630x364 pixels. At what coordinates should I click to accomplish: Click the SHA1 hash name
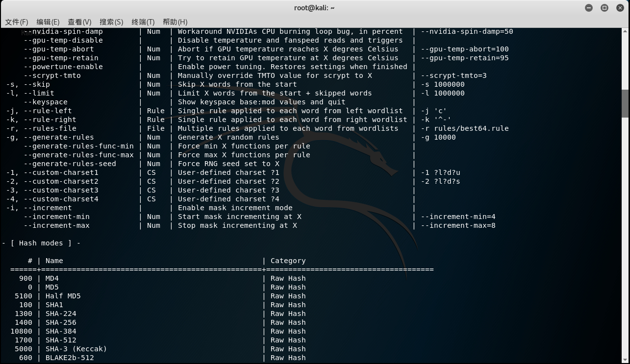click(54, 305)
